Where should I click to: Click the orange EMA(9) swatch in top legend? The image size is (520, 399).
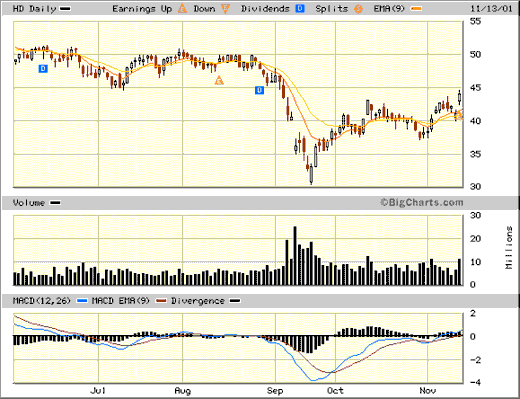(x=416, y=9)
